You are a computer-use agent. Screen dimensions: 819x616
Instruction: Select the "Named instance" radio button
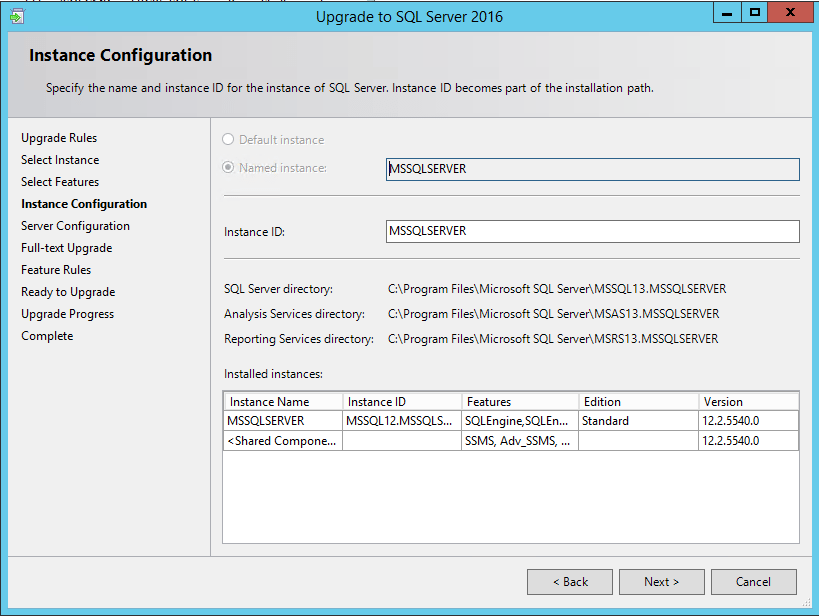[x=227, y=167]
